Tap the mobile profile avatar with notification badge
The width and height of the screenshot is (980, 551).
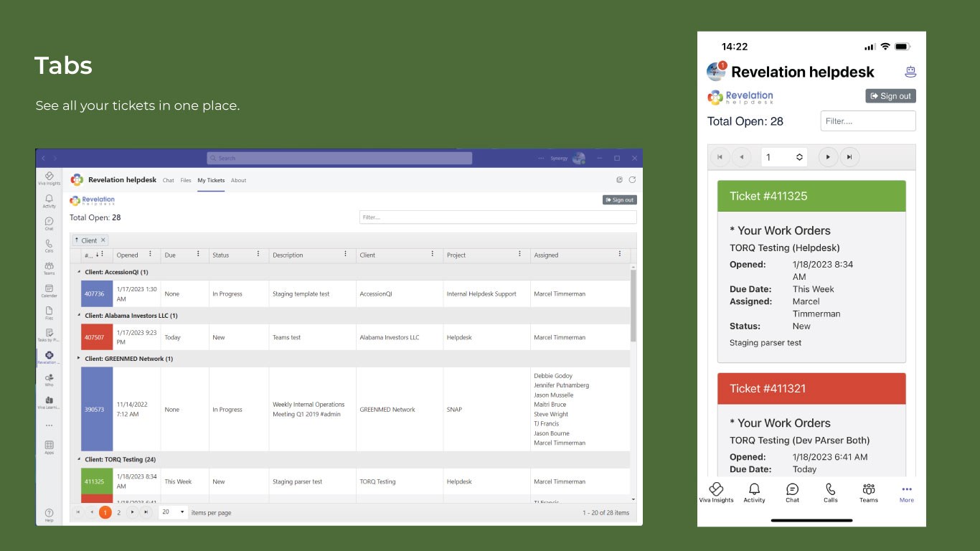pos(716,71)
